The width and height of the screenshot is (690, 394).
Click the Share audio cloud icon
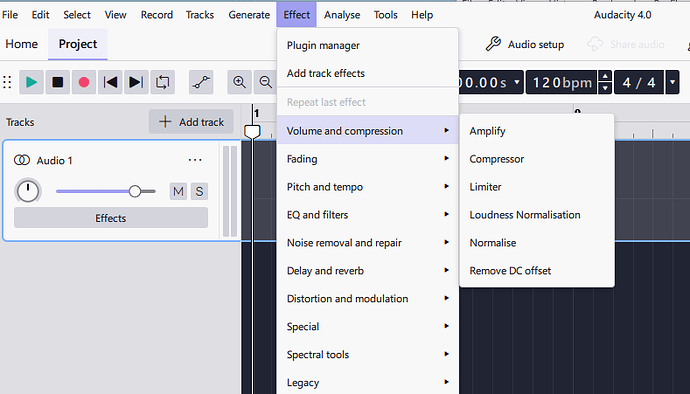595,44
